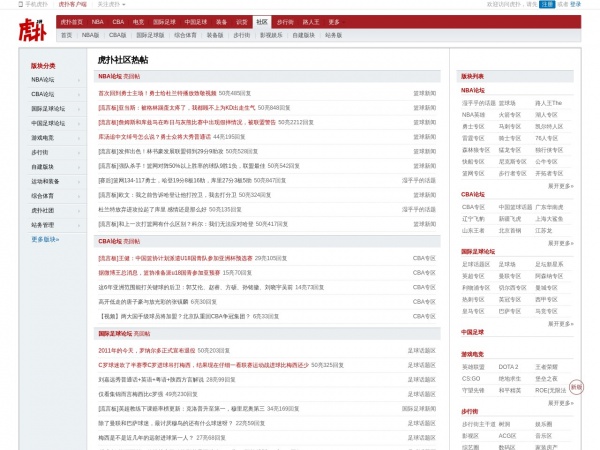Expand CBA论坛 arrow in left sidebar
The image size is (600, 450).
point(79,95)
